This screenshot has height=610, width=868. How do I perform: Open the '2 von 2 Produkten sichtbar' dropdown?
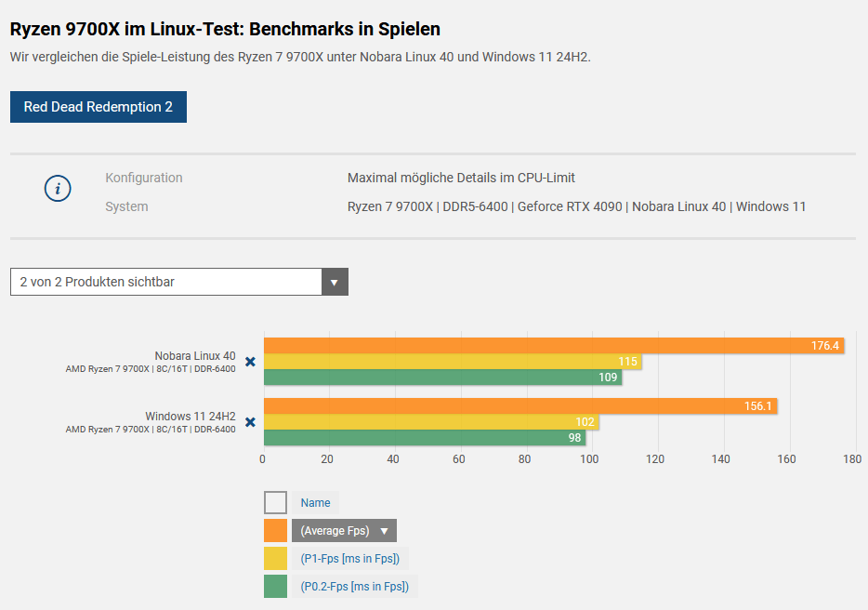click(178, 282)
